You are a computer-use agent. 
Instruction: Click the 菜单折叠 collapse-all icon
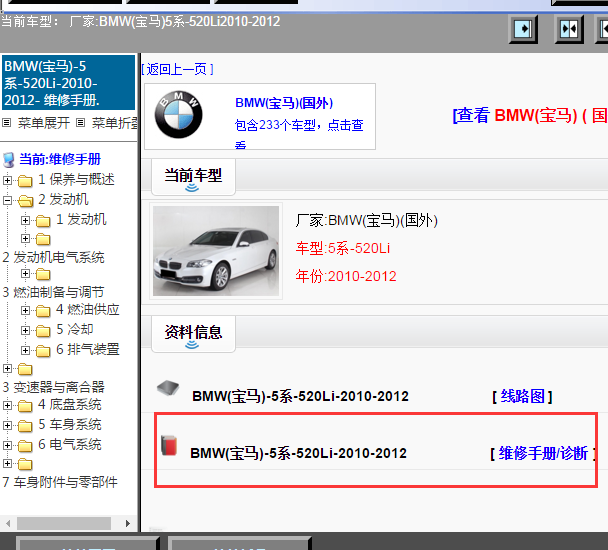click(x=80, y=123)
